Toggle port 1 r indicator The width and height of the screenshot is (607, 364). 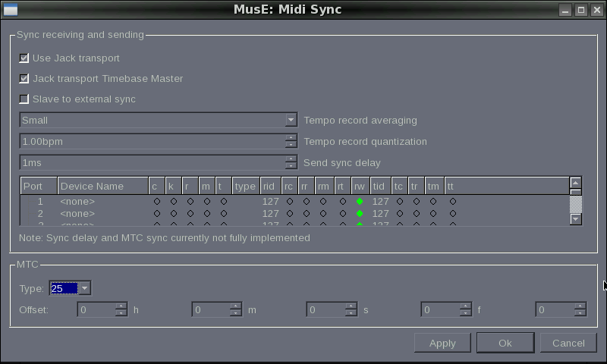[x=190, y=201]
